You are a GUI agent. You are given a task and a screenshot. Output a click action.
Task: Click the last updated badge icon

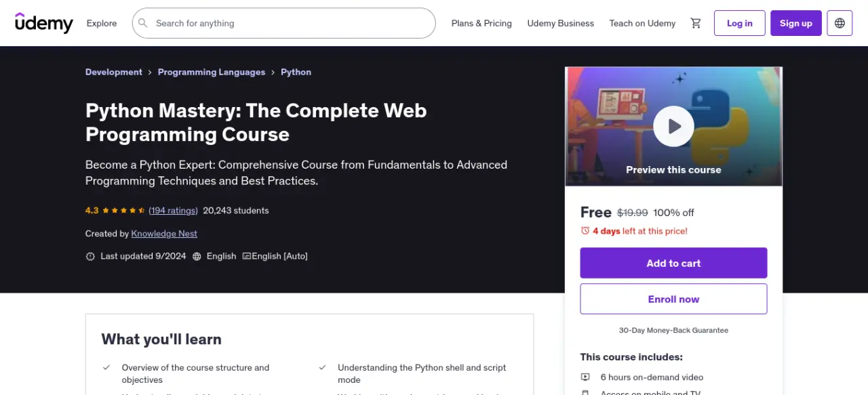[x=90, y=256]
